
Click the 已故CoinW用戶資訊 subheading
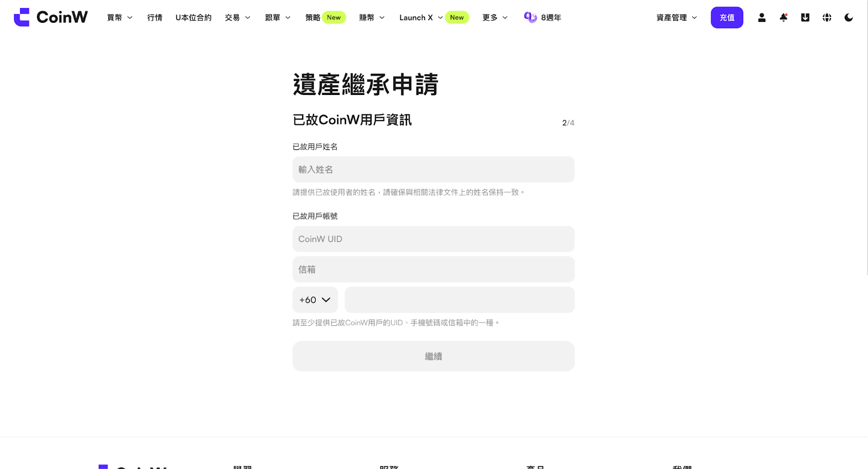tap(352, 120)
